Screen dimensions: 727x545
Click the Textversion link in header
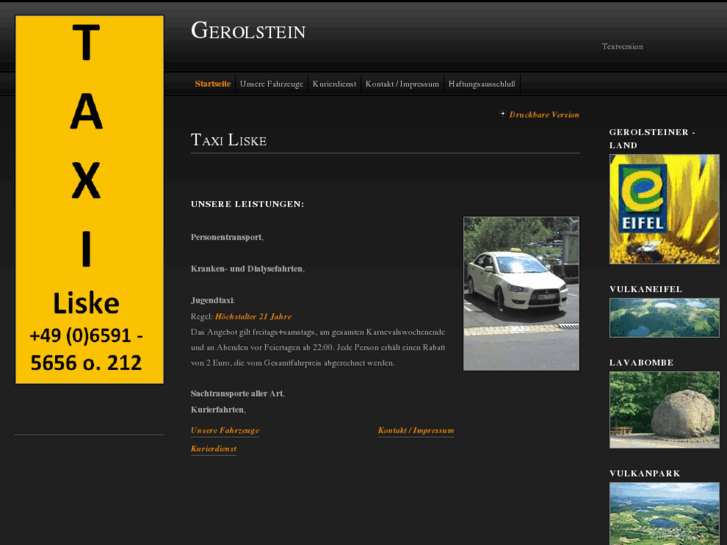coord(622,46)
